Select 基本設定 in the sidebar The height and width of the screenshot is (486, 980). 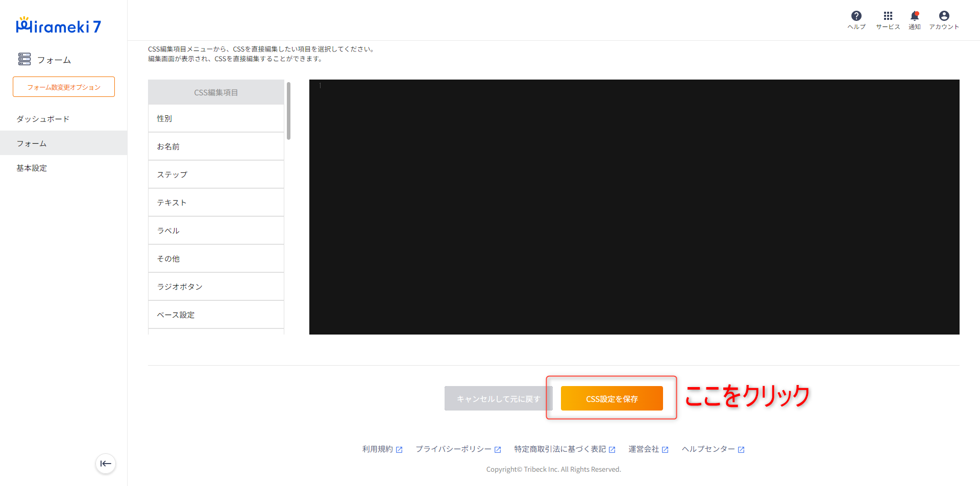coord(32,168)
